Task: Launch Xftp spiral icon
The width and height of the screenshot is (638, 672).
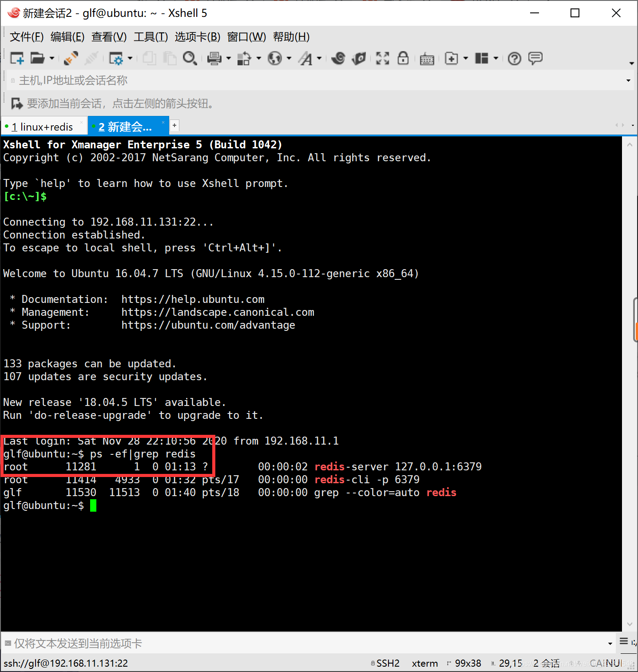Action: (338, 58)
